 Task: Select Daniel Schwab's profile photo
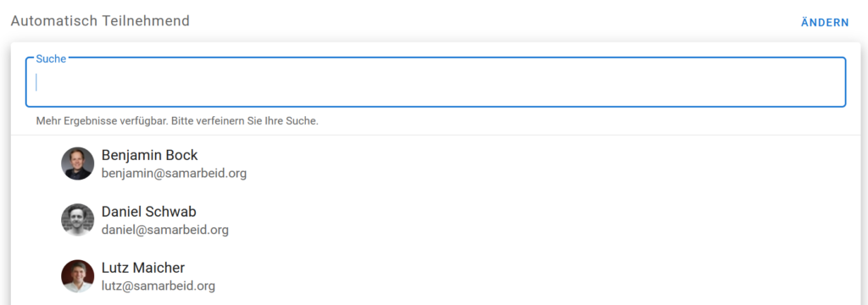[77, 219]
